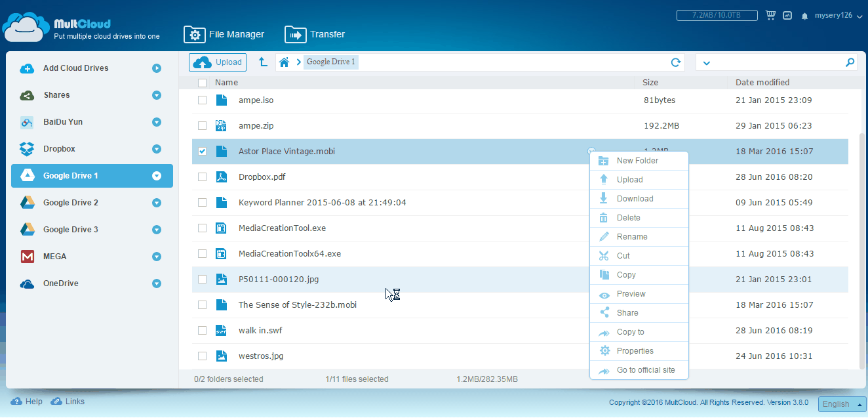Open the English language selector
The width and height of the screenshot is (868, 418).
click(x=841, y=404)
